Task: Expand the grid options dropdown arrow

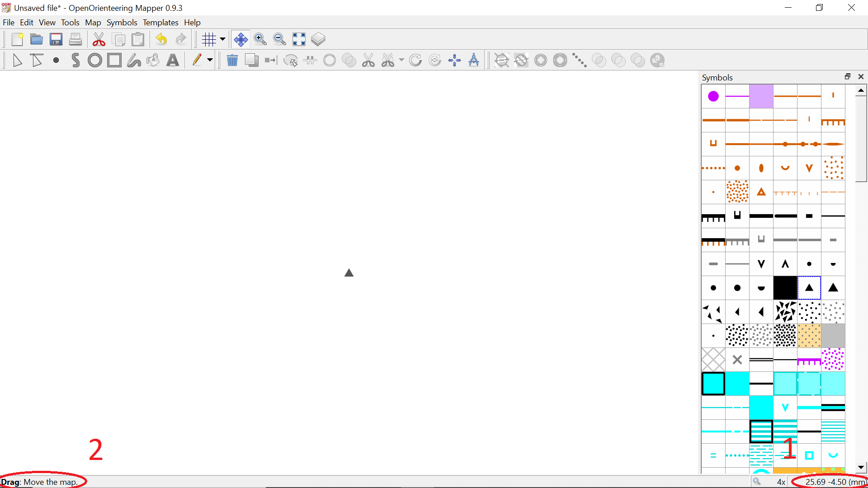Action: [x=222, y=40]
